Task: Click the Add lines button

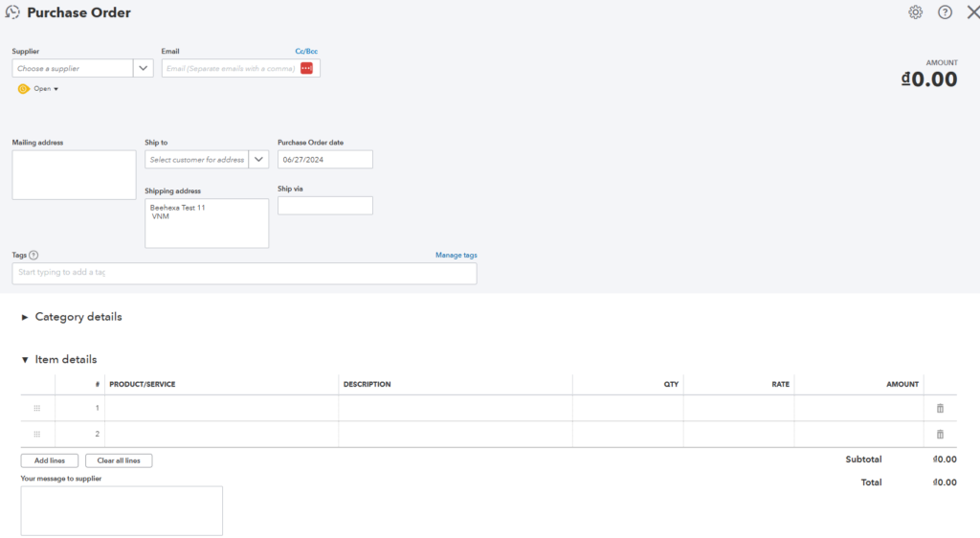Action: click(50, 460)
